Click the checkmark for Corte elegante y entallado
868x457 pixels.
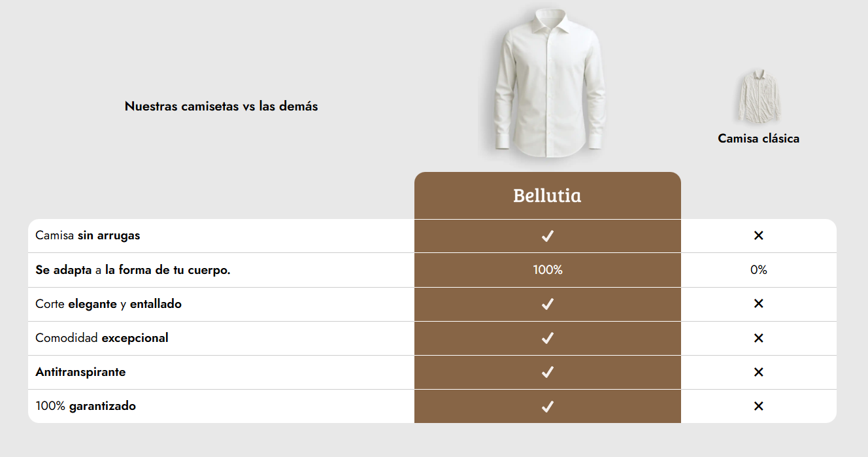pos(548,304)
